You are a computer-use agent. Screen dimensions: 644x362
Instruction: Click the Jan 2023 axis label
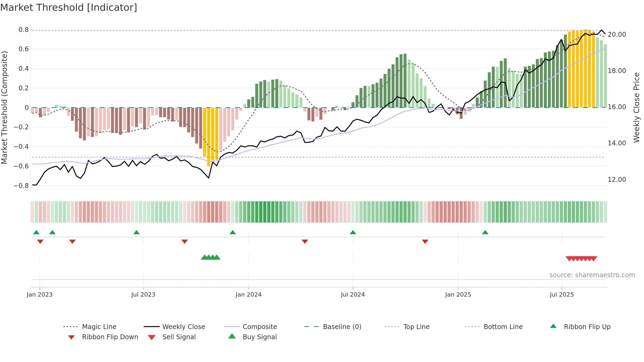pos(40,294)
